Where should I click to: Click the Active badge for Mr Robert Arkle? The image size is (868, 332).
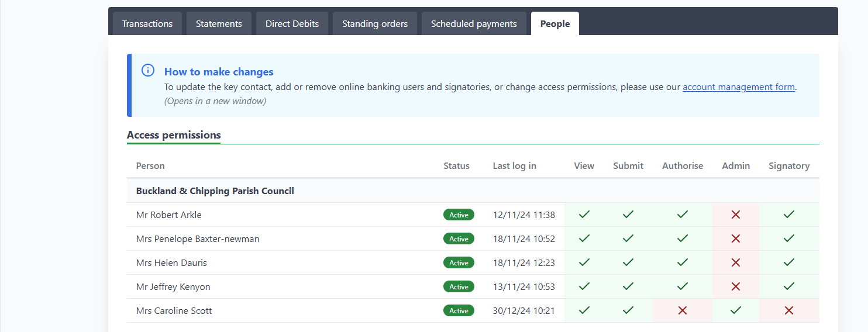pos(459,215)
